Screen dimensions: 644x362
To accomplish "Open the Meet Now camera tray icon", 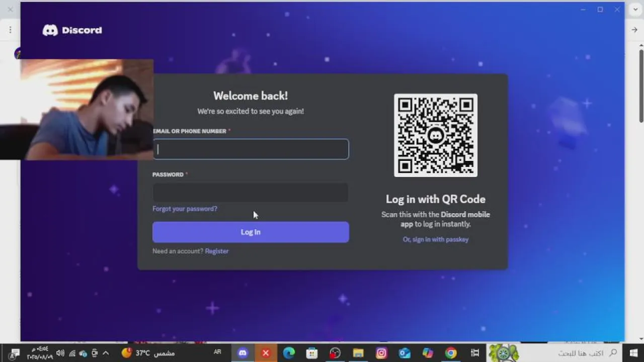I will [x=94, y=353].
